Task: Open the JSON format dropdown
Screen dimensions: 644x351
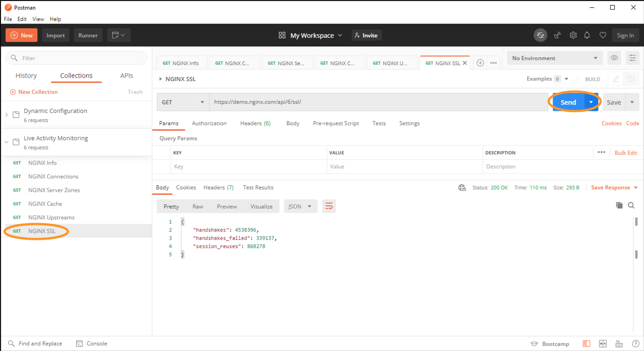Action: pos(301,206)
